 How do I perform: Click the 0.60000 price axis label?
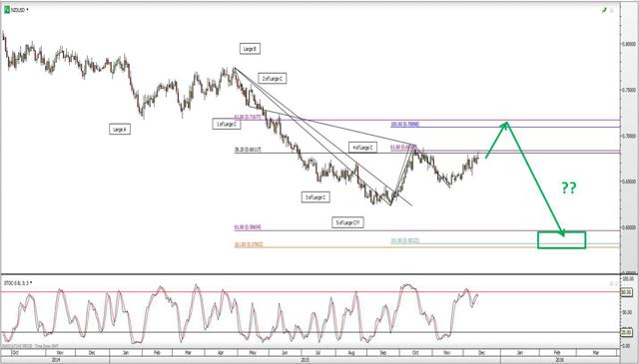[x=628, y=227]
